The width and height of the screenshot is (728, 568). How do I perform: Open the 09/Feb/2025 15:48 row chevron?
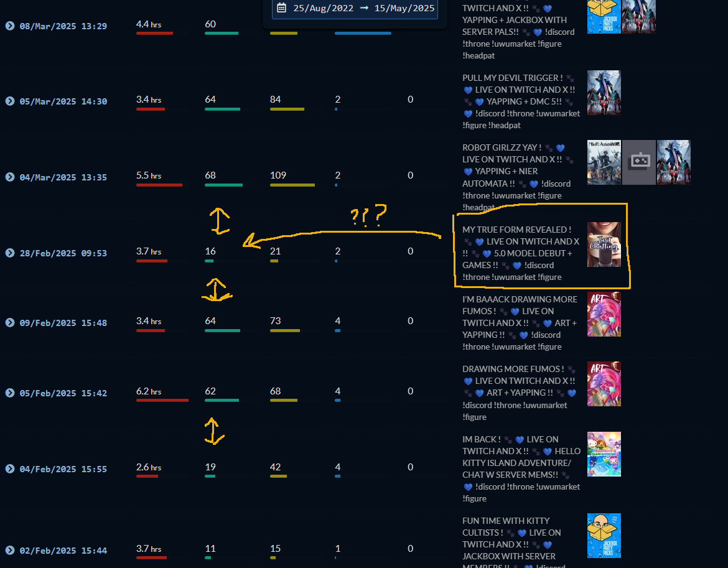10,322
